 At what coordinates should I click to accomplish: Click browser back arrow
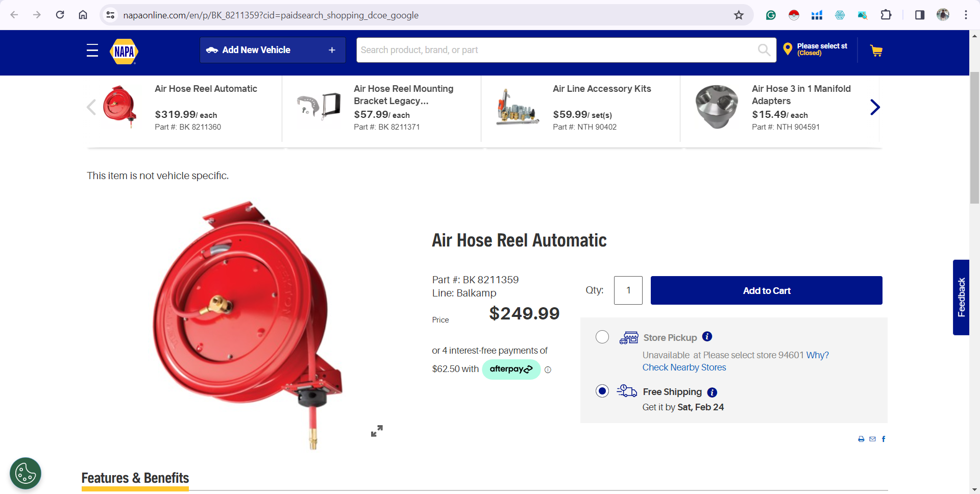click(x=14, y=15)
